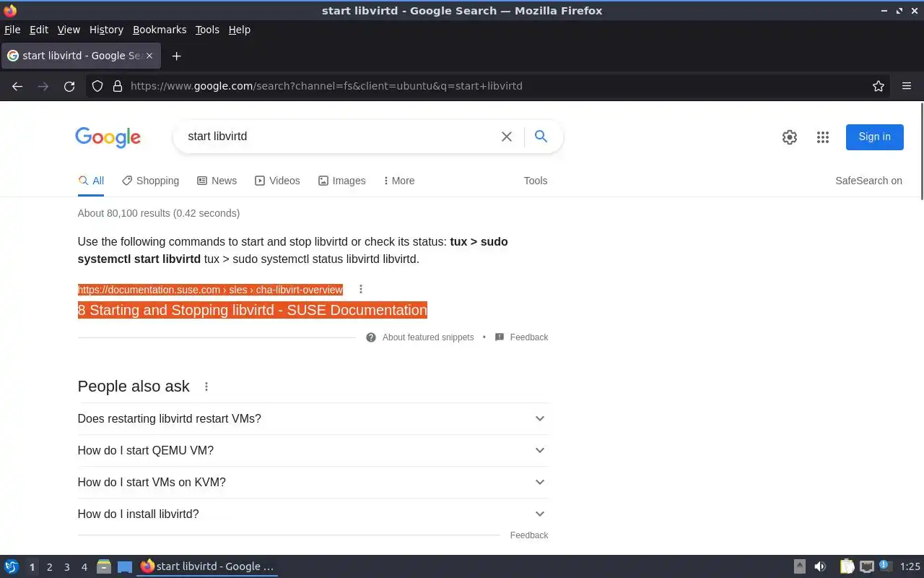Open Google quick settings gear
The height and width of the screenshot is (578, 924).
(x=790, y=137)
